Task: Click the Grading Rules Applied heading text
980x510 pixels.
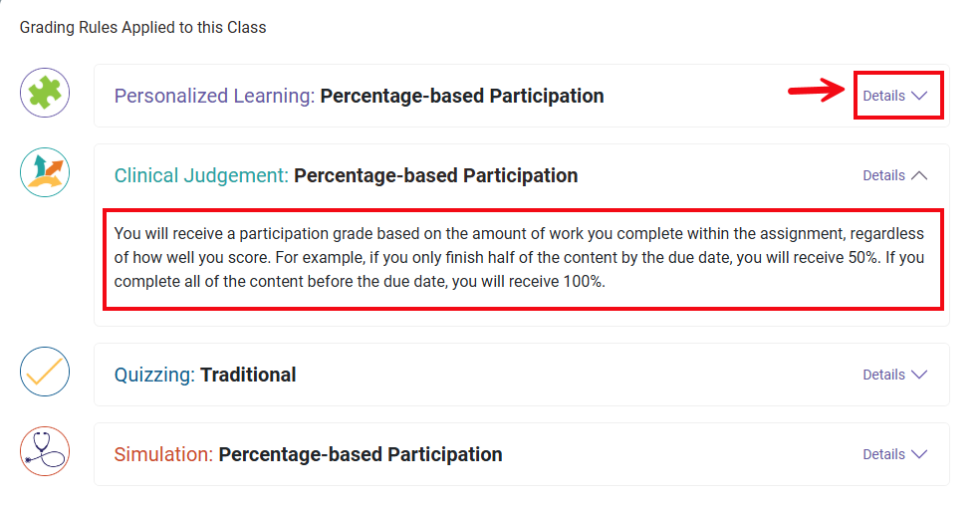Action: (x=143, y=28)
